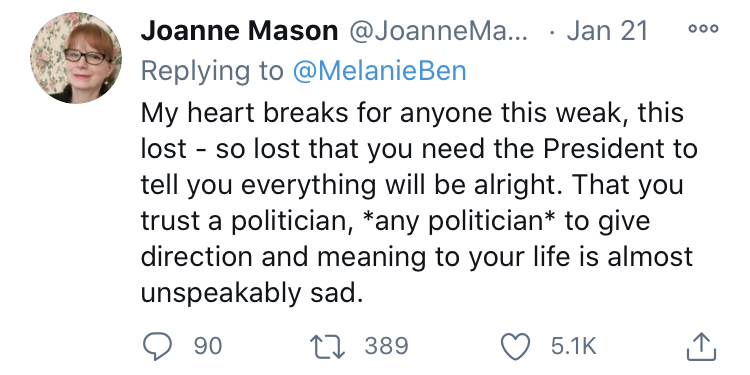Click the words 'unspeakably sad.' in the tweet
The image size is (750, 375).
point(250,293)
